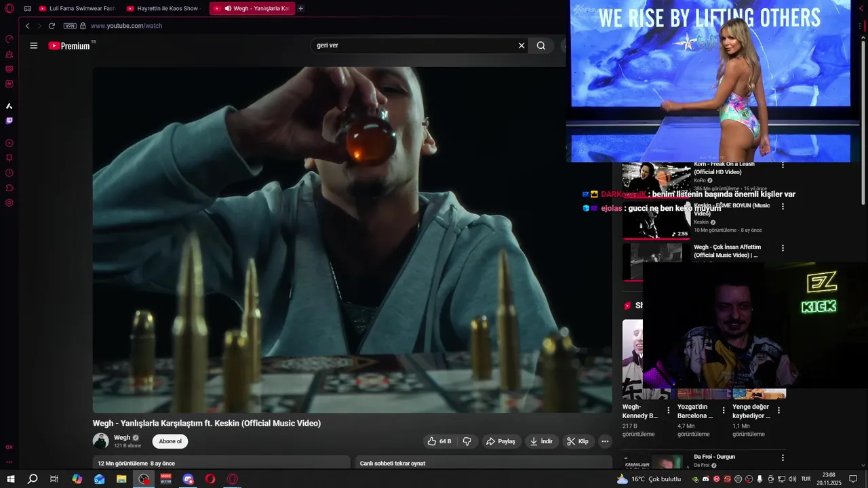The width and height of the screenshot is (868, 488).
Task: Open GX Control speedometer in sidebar
Action: 9,39
